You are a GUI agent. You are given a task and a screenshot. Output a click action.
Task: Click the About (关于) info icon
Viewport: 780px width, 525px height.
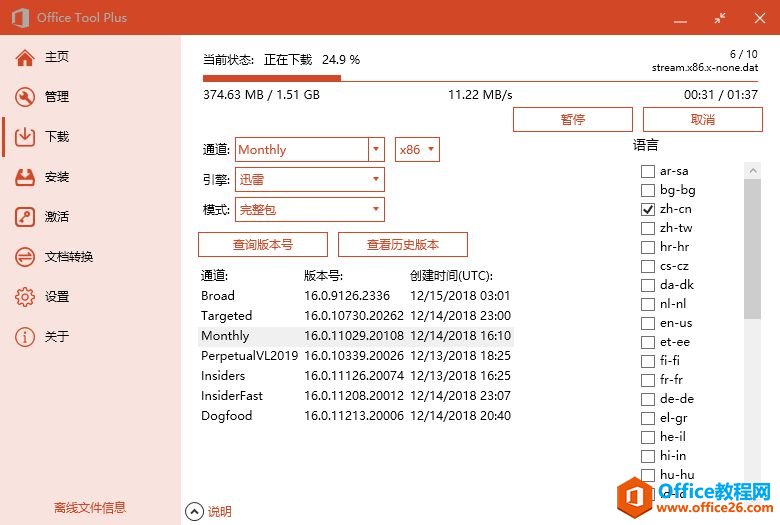click(25, 337)
